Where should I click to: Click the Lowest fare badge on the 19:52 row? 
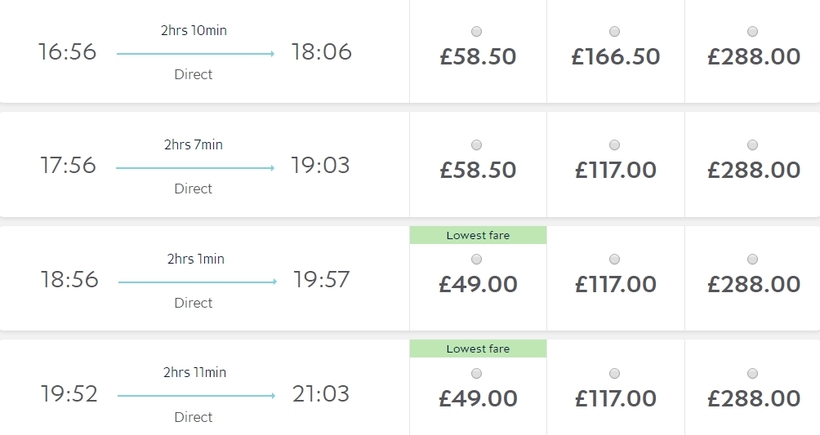[x=478, y=349]
